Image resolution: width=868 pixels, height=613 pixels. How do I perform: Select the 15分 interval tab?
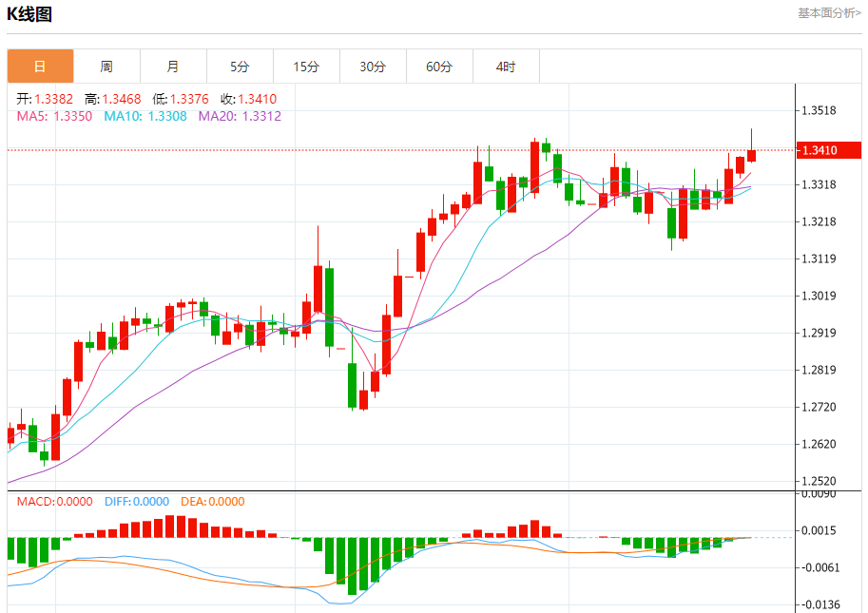pos(306,67)
